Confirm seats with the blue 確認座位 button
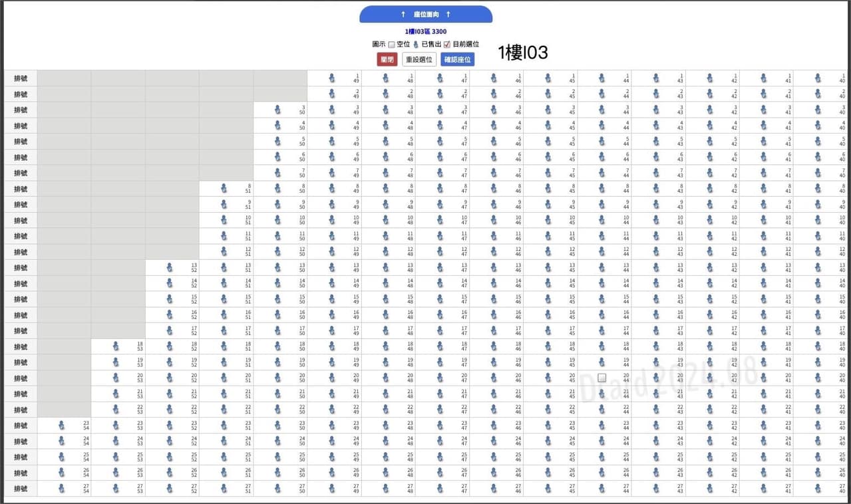Image resolution: width=851 pixels, height=504 pixels. [458, 59]
